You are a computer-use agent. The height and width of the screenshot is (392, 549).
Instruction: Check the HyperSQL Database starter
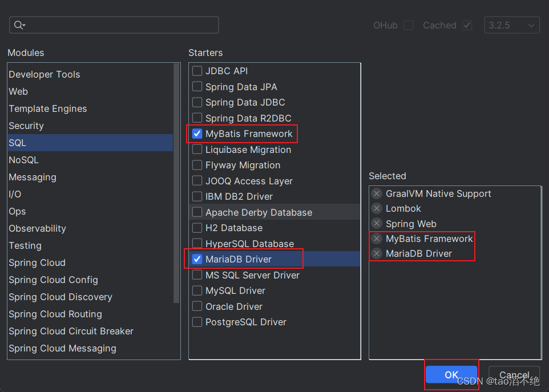click(x=197, y=244)
